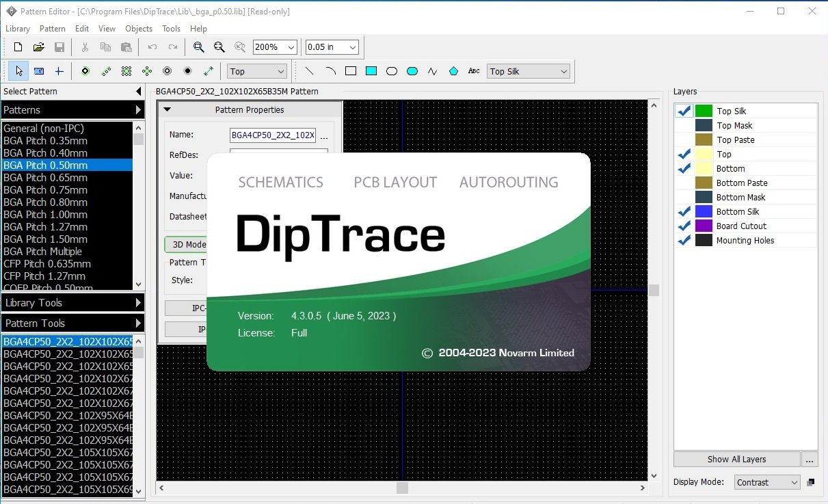Open the View menu
Viewport: 828px width, 504px height.
coord(107,29)
